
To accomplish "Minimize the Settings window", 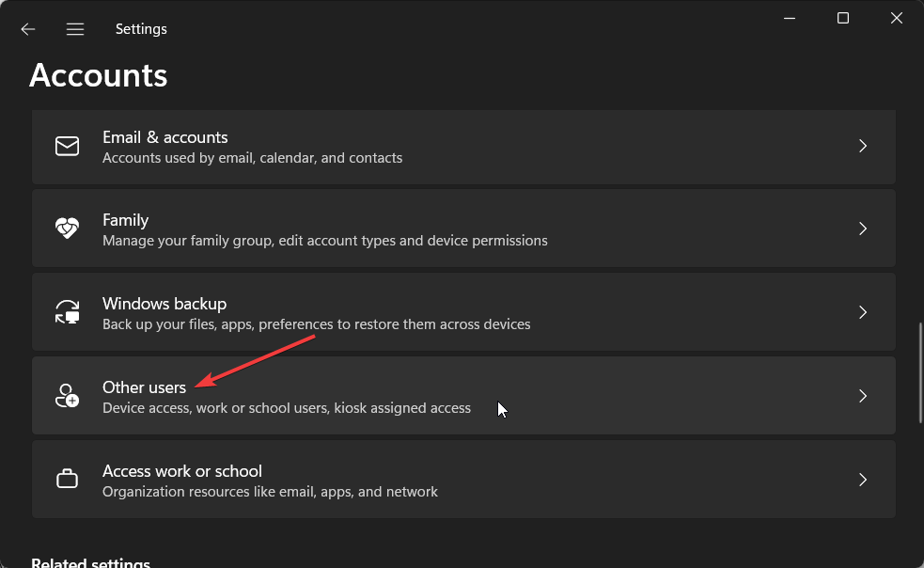I will (790, 18).
